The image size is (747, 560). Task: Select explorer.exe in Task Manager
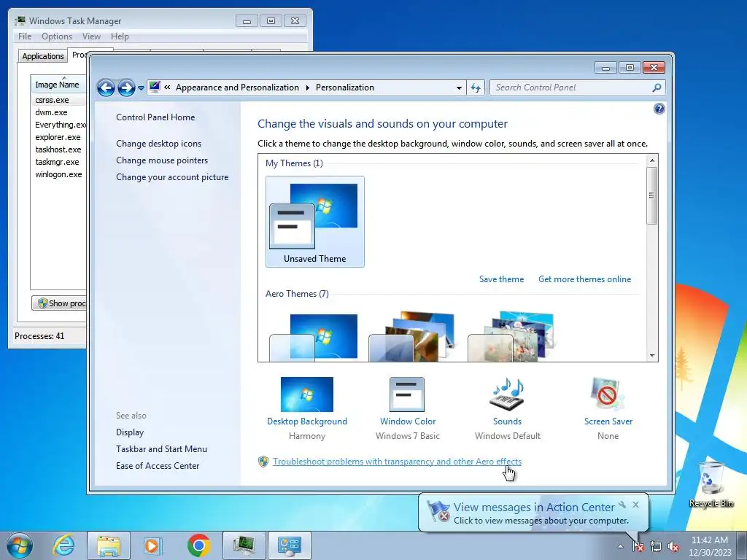(x=58, y=137)
